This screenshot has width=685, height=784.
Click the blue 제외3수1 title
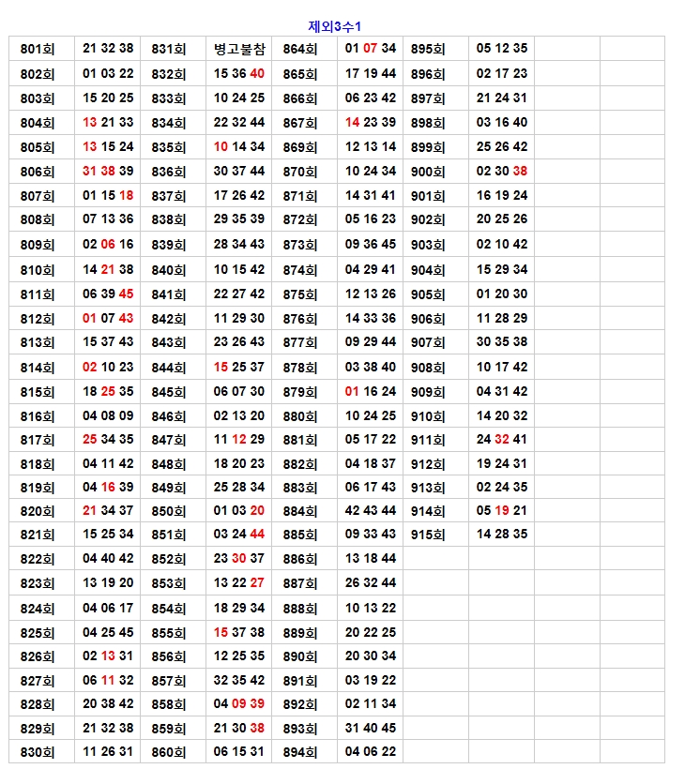pos(335,26)
